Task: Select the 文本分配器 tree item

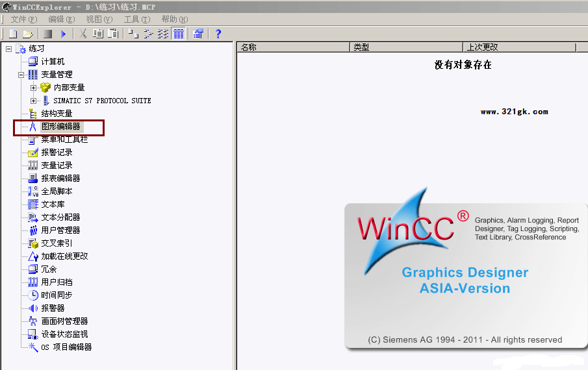Action: 61,217
